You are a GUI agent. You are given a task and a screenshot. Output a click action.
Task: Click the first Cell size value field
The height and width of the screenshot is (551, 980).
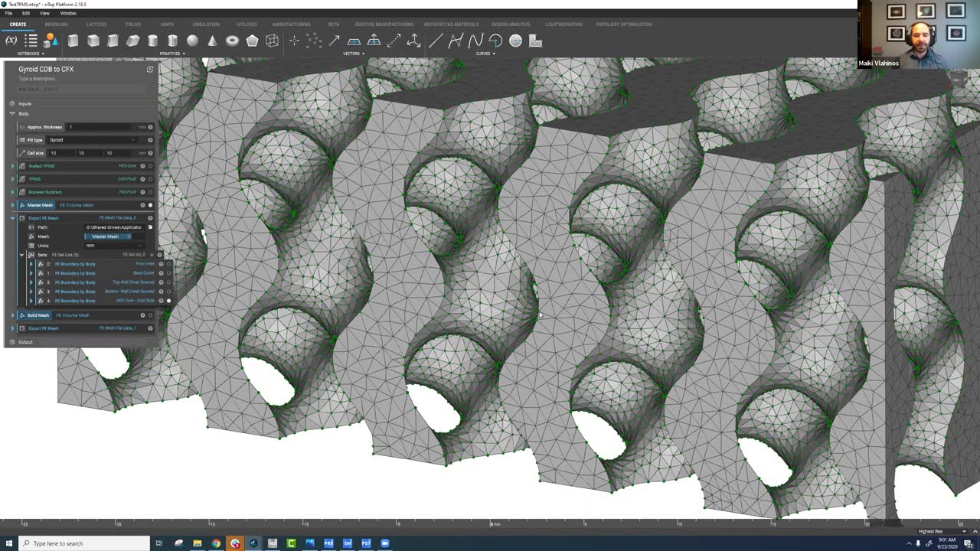click(60, 153)
